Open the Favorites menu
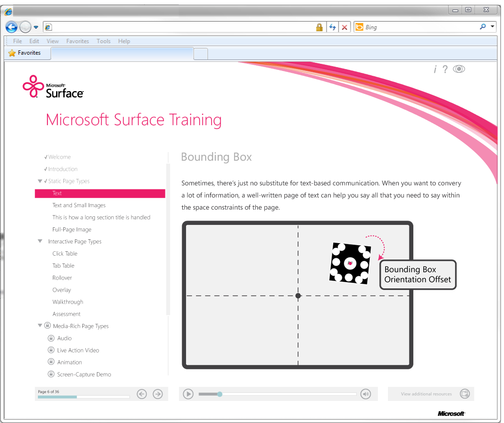 pos(78,41)
